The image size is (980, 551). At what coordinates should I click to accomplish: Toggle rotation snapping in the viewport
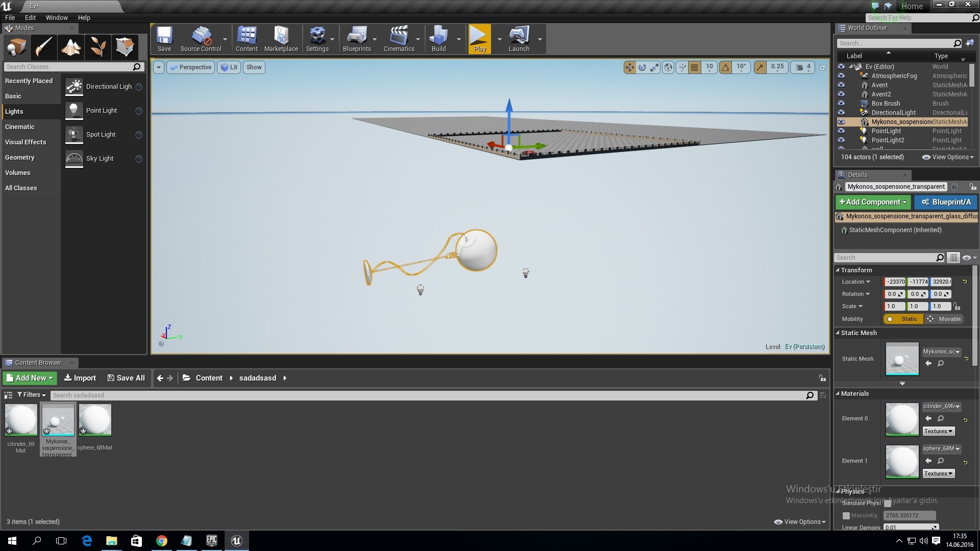725,67
